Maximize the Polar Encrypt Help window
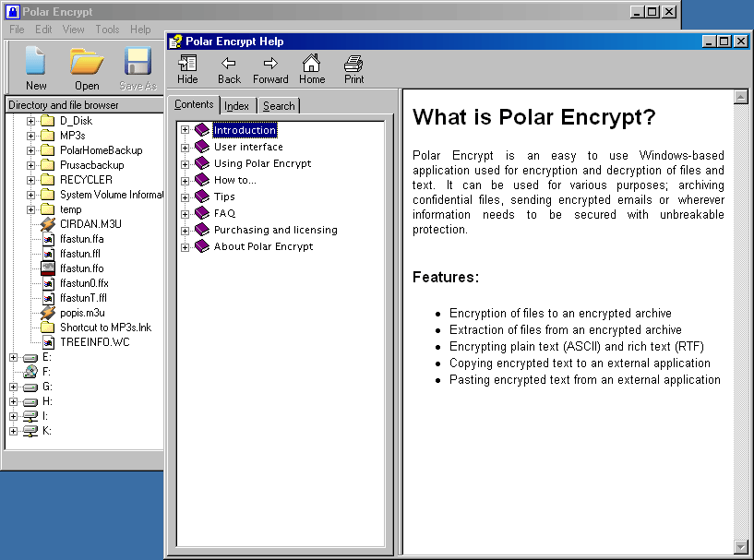Screen dimensions: 754x560 click(x=724, y=42)
